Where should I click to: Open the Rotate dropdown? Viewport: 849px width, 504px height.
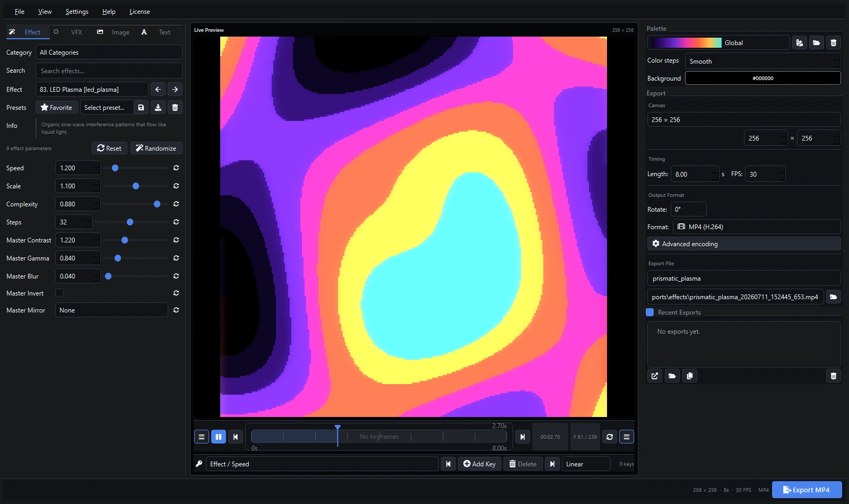[689, 209]
